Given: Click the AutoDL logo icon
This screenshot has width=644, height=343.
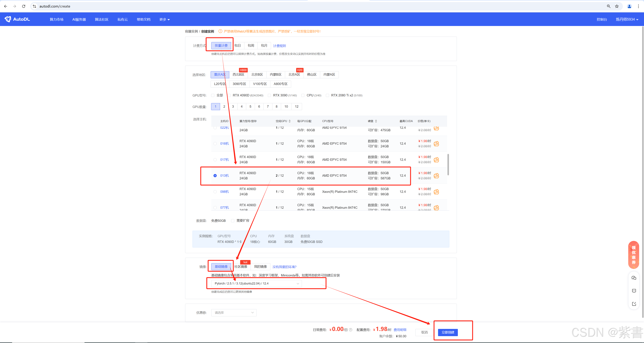Looking at the screenshot, I should pyautogui.click(x=8, y=19).
